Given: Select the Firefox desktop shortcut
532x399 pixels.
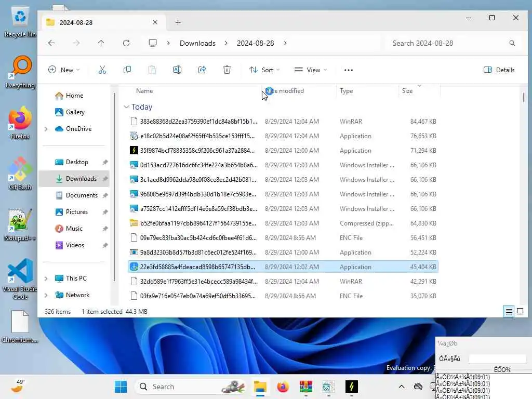Looking at the screenshot, I should coord(20,123).
